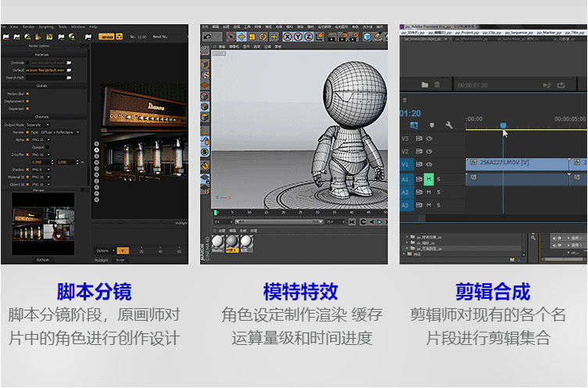Toggle the magnet snap icon in Cinema 4D sidebar

coord(205,166)
